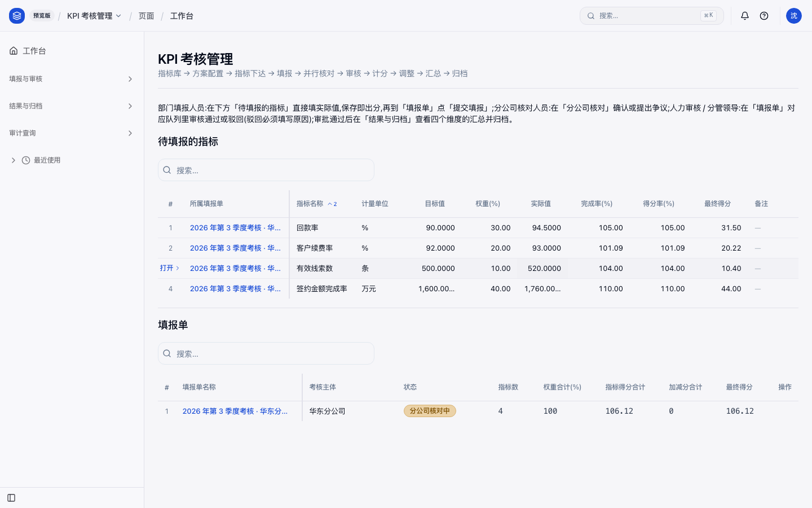
Task: Open the 有效线索数 row's 填报单 link
Action: [235, 269]
